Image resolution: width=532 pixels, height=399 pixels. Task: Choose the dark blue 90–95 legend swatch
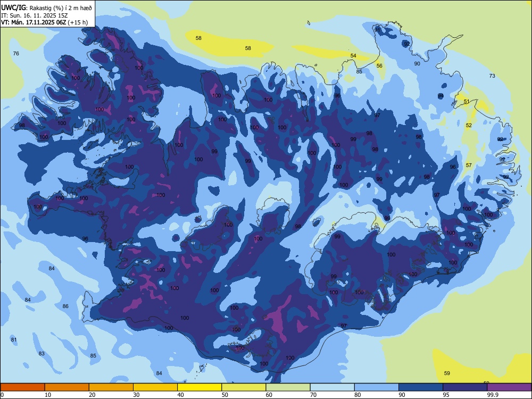click(421, 387)
